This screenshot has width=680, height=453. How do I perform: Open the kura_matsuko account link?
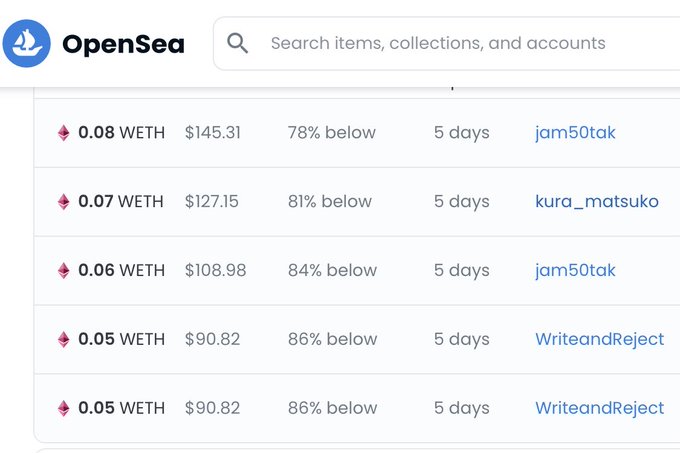coord(596,201)
